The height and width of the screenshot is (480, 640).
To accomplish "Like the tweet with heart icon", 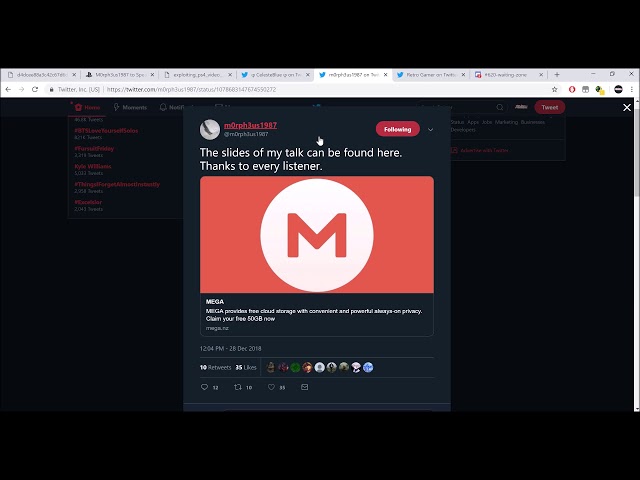I will click(271, 387).
